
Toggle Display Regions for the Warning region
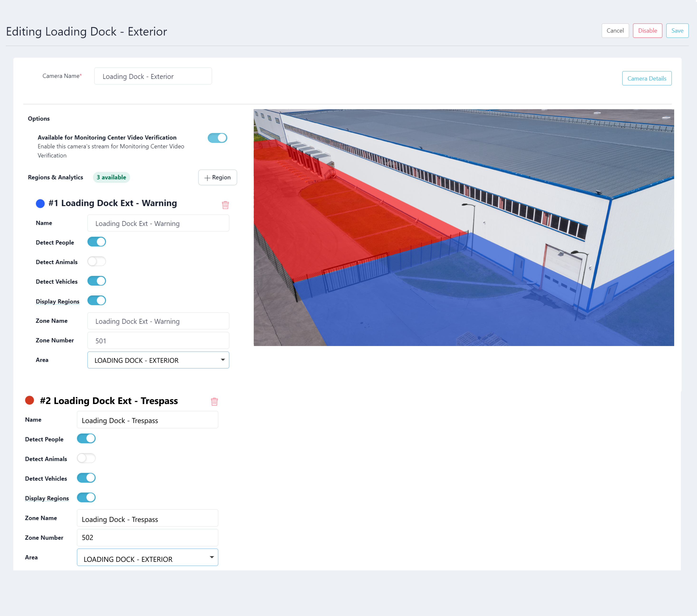pyautogui.click(x=97, y=301)
